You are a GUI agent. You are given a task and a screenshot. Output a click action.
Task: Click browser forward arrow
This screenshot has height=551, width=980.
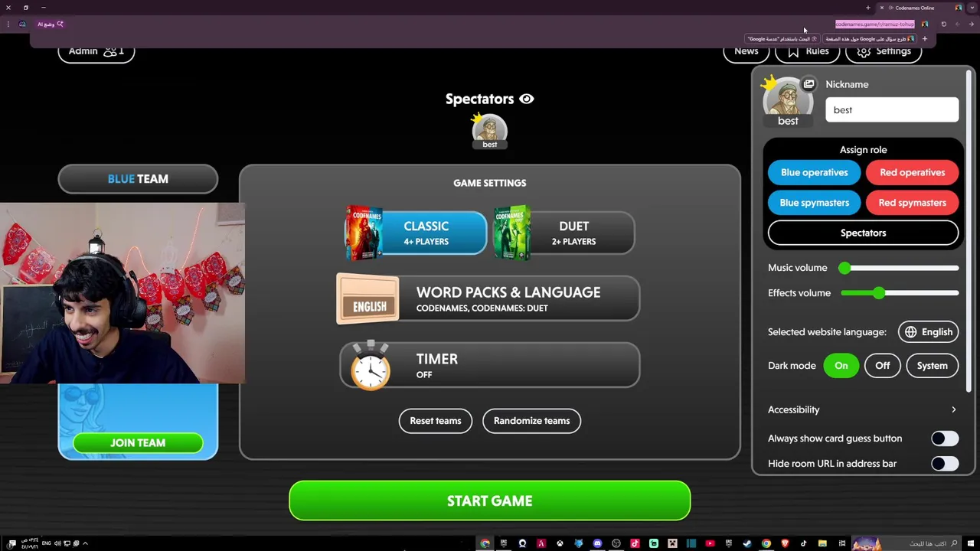coord(957,24)
